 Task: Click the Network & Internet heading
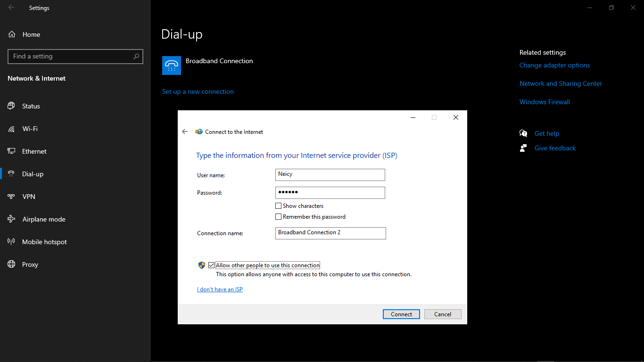click(37, 78)
